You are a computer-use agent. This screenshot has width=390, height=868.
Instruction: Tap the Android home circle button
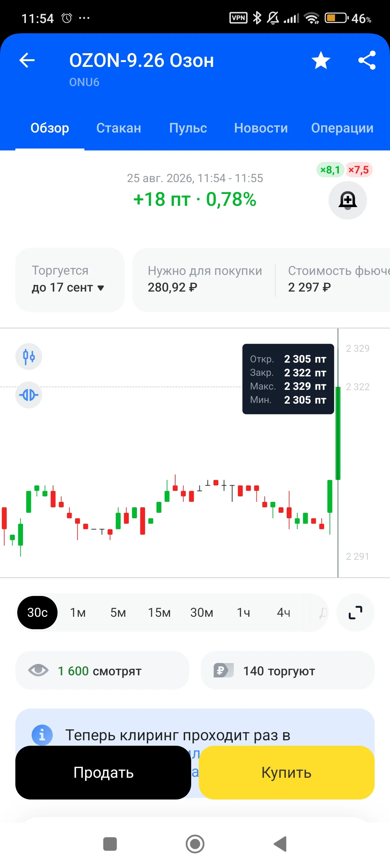tap(195, 844)
